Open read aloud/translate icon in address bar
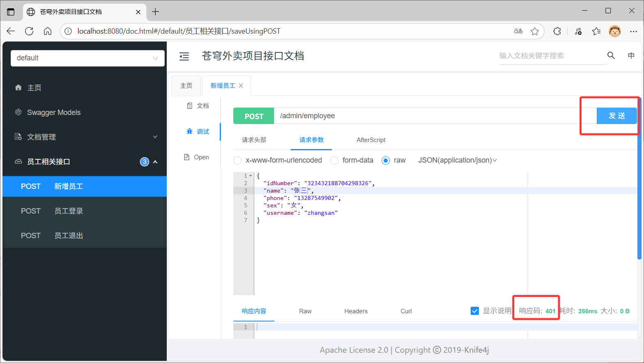The height and width of the screenshot is (363, 644). 518,31
